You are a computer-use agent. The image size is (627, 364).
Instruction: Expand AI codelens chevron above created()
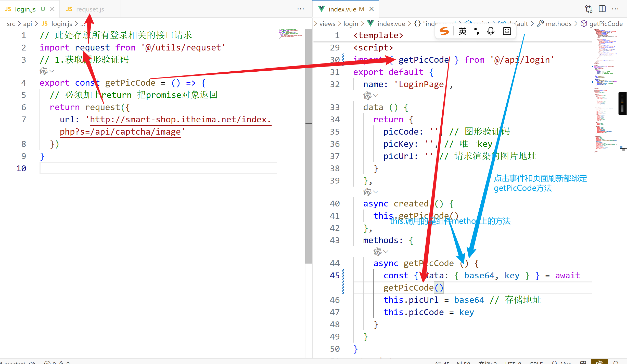[376, 192]
